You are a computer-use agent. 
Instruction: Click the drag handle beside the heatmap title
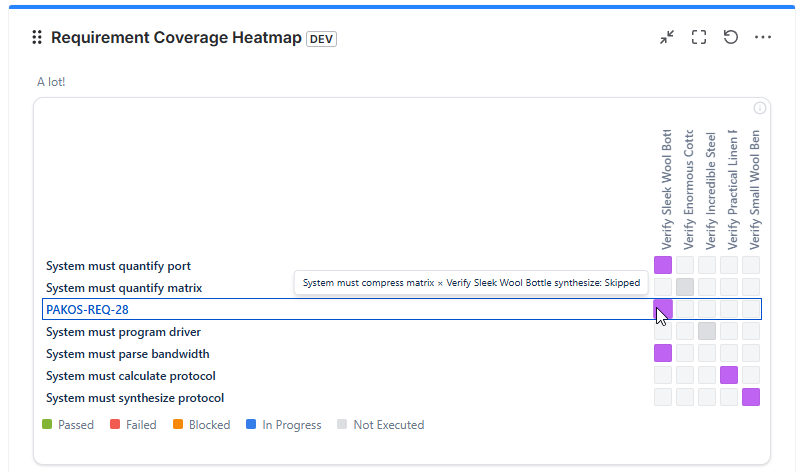[x=37, y=38]
